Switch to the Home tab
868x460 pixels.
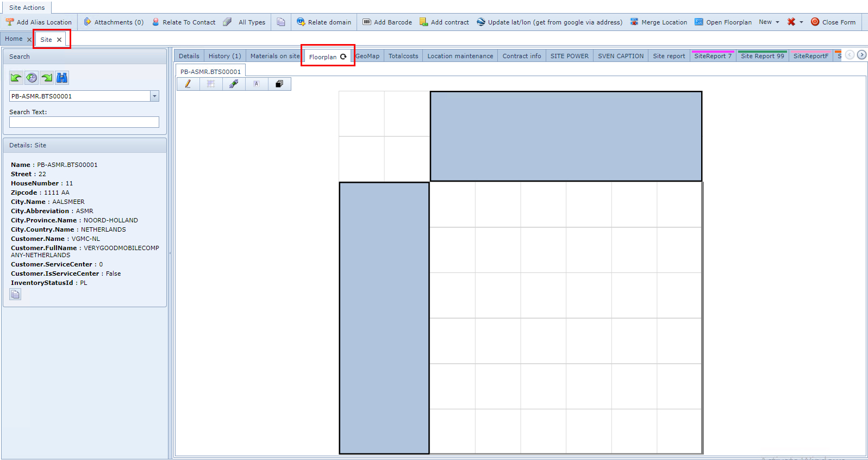pos(14,39)
